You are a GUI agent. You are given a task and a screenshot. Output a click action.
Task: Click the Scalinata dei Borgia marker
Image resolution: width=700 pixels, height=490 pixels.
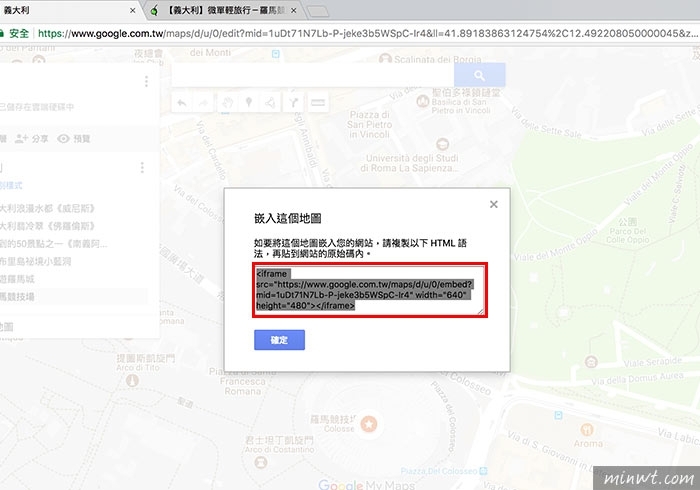pyautogui.click(x=385, y=58)
